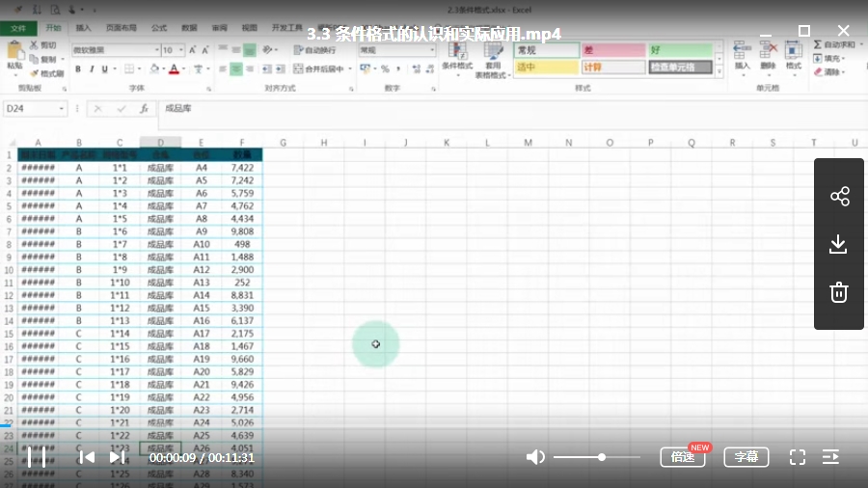This screenshot has height=488, width=868.
Task: Open the 视图 ribbon tab
Action: click(249, 28)
